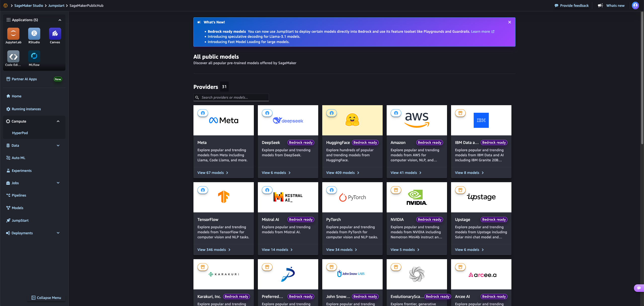644x306 pixels.
Task: Dismiss the What's New banner
Action: (510, 22)
